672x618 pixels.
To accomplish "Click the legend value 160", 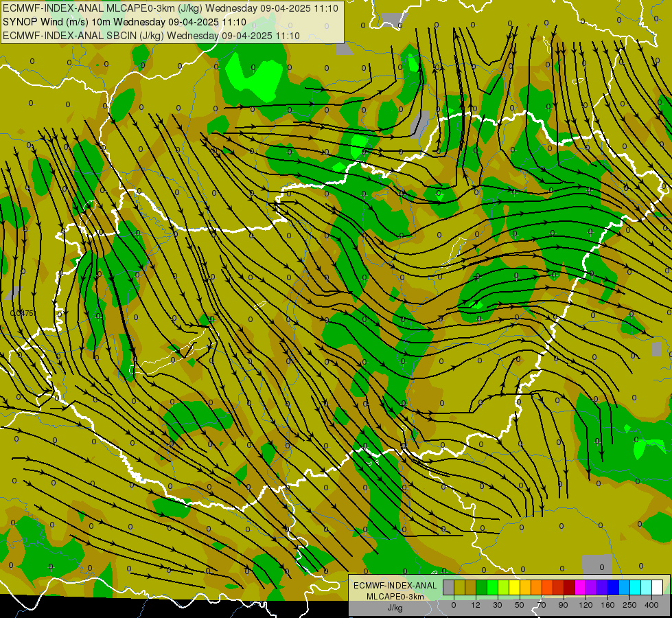I will coord(607,605).
